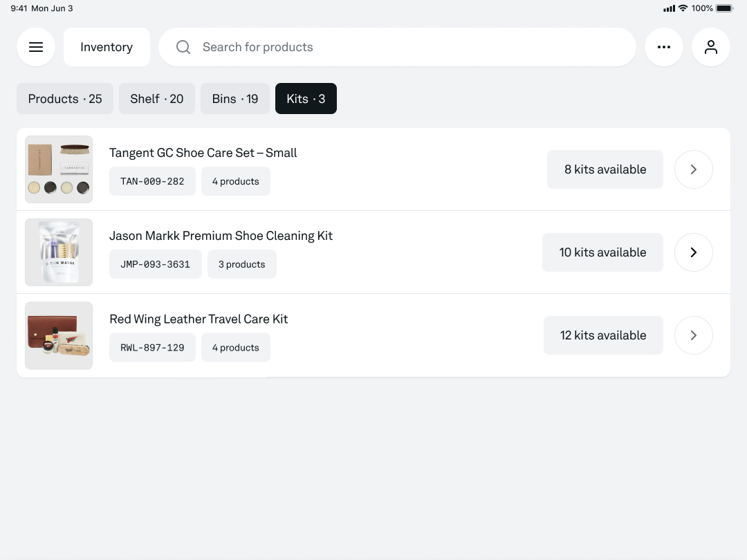Click the Red Wing Leather Travel Care Kit title
Viewport: 747px width, 560px height.
pos(199,319)
